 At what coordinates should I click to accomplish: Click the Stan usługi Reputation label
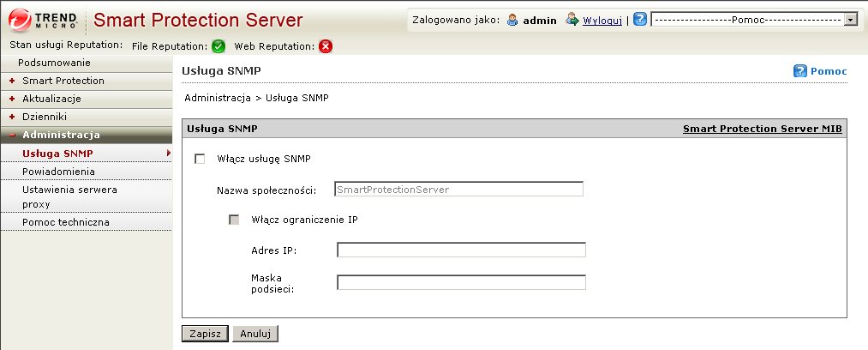pos(67,45)
